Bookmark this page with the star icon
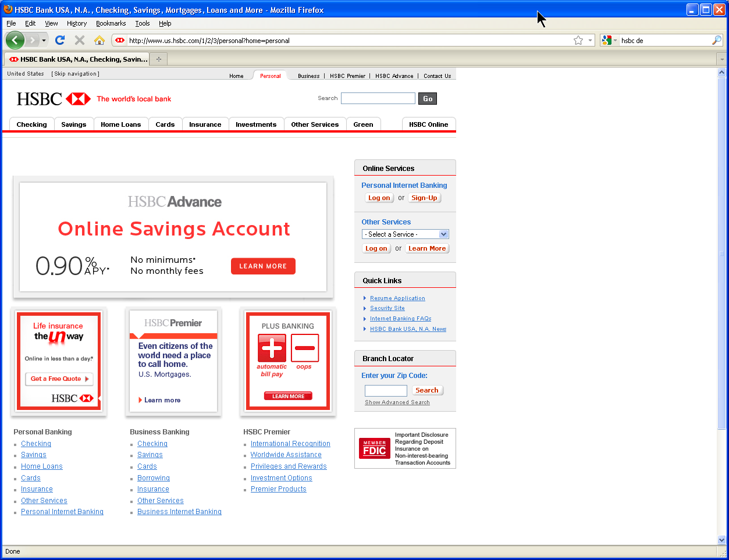Screen dimensions: 729x560 [x=578, y=40]
